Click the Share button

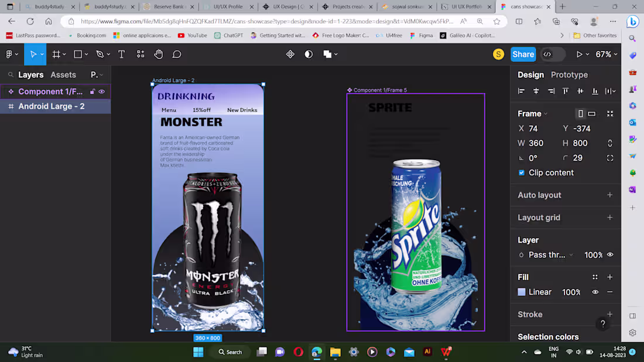523,54
